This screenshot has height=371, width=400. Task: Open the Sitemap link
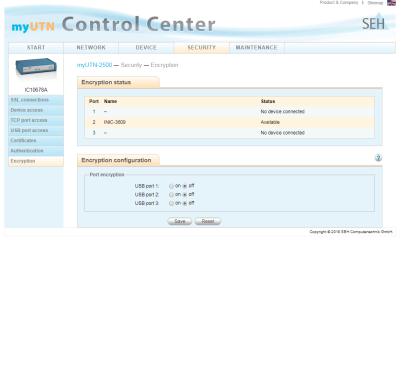(375, 3)
